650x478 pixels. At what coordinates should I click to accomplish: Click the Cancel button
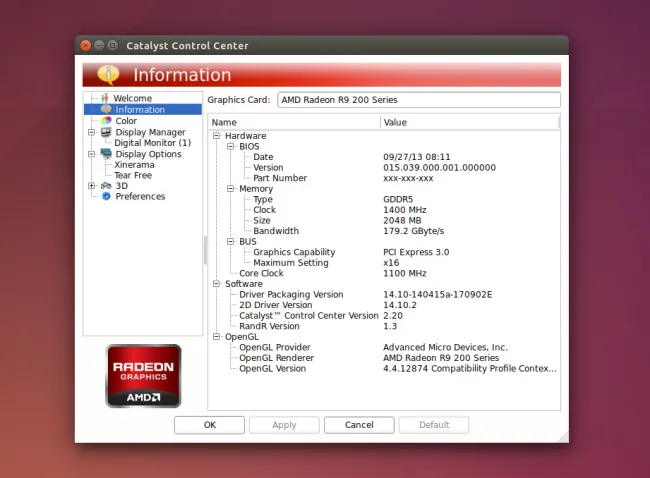click(359, 425)
